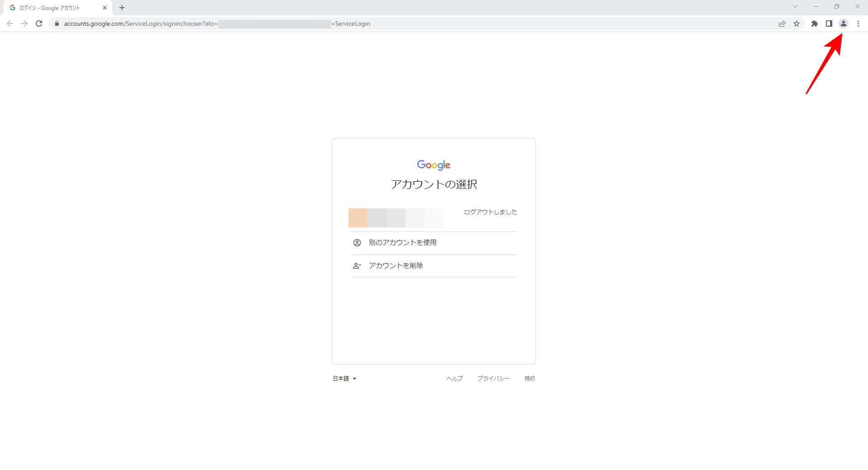Expand the tab search chevron
The image size is (868, 470).
click(795, 7)
